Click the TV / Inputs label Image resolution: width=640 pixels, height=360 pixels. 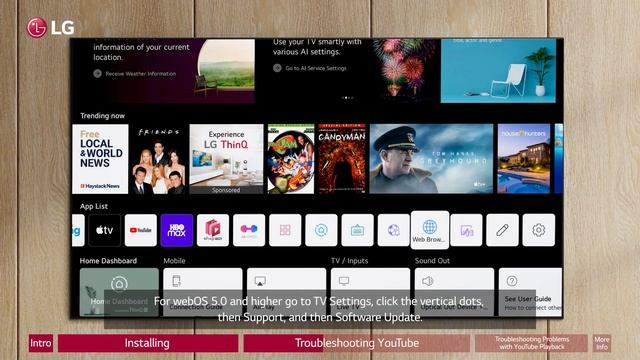[x=349, y=260]
